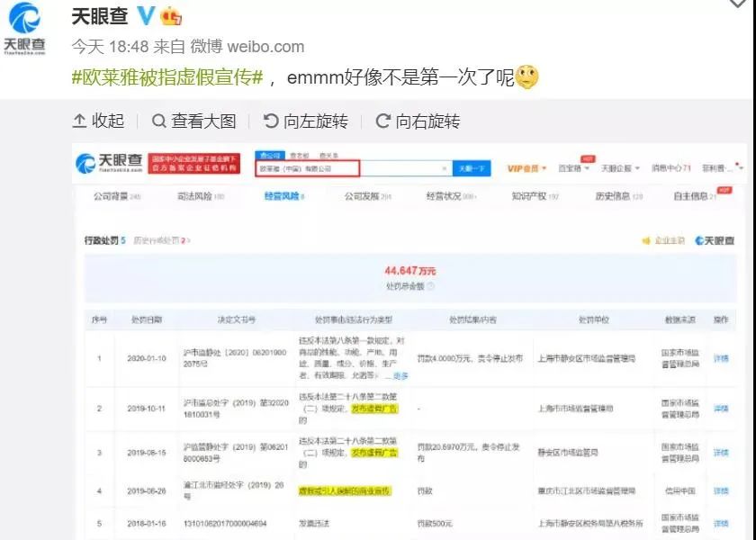Open the #欧莱雅被指虚假宣传# hashtag
This screenshot has width=756, height=540.
[x=167, y=77]
